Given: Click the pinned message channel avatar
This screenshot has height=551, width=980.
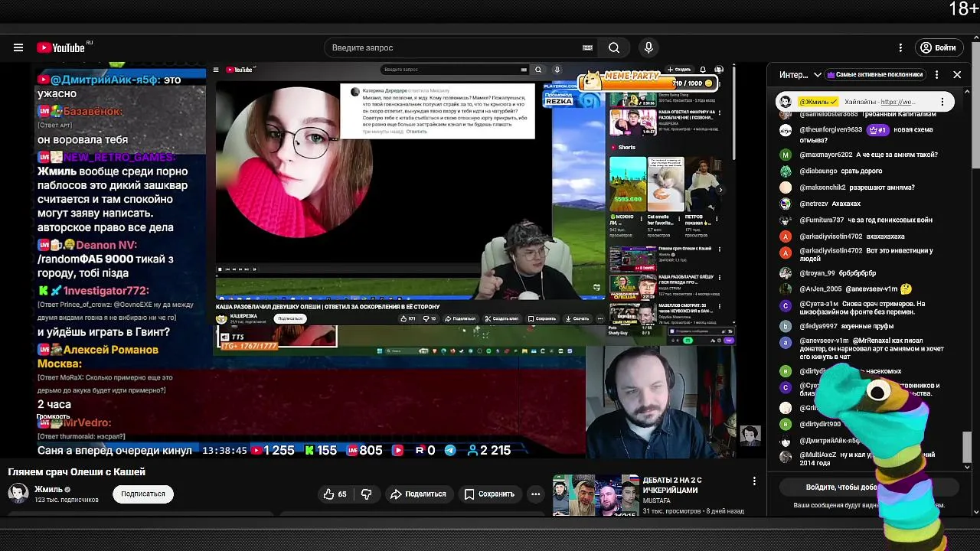Looking at the screenshot, I should click(x=786, y=102).
